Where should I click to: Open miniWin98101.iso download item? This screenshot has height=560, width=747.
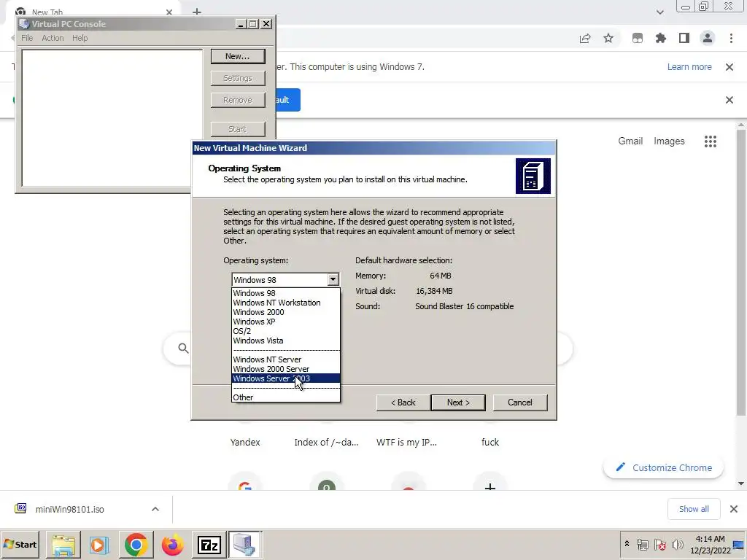(x=69, y=510)
